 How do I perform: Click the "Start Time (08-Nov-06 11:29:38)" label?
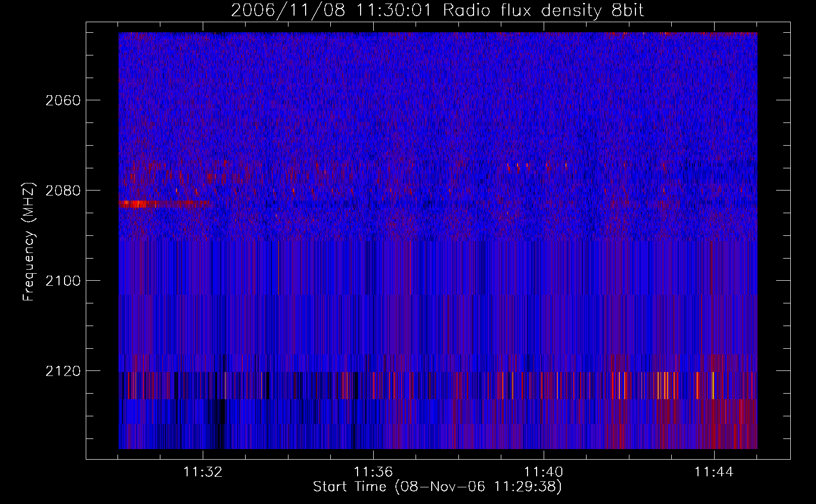click(437, 487)
